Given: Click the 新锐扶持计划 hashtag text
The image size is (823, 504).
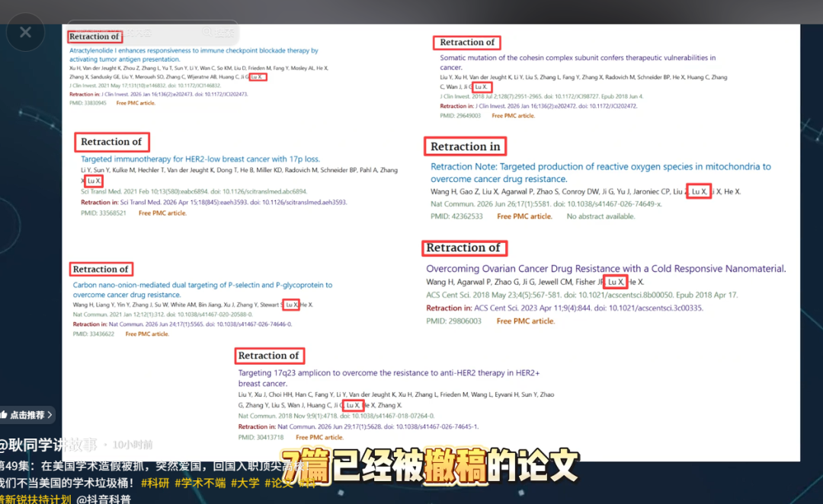Looking at the screenshot, I should (34, 499).
